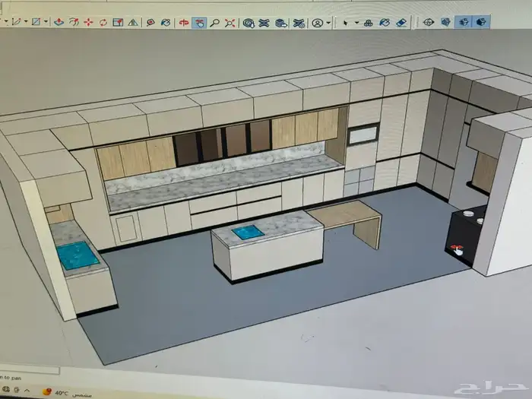Expand the user account dropdown
This screenshot has height=399, width=532.
point(328,23)
